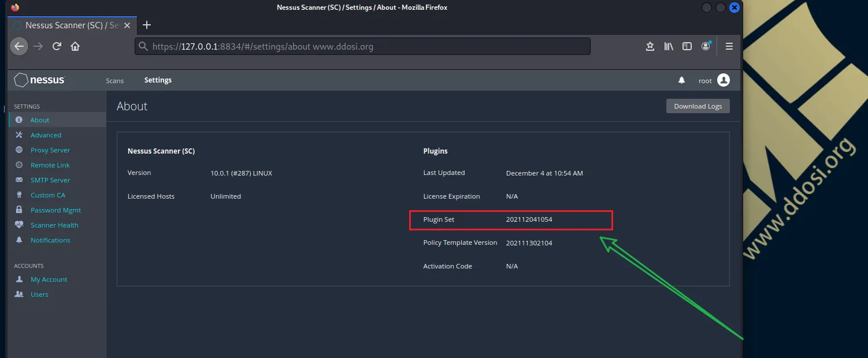Click the Password Mgmt lock icon

[19, 210]
